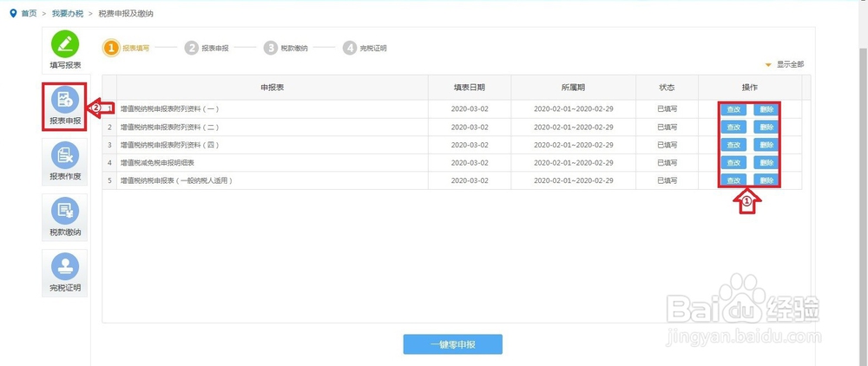Select 增值税纳税申报表附列资料（二）text
The width and height of the screenshot is (868, 366).
170,127
